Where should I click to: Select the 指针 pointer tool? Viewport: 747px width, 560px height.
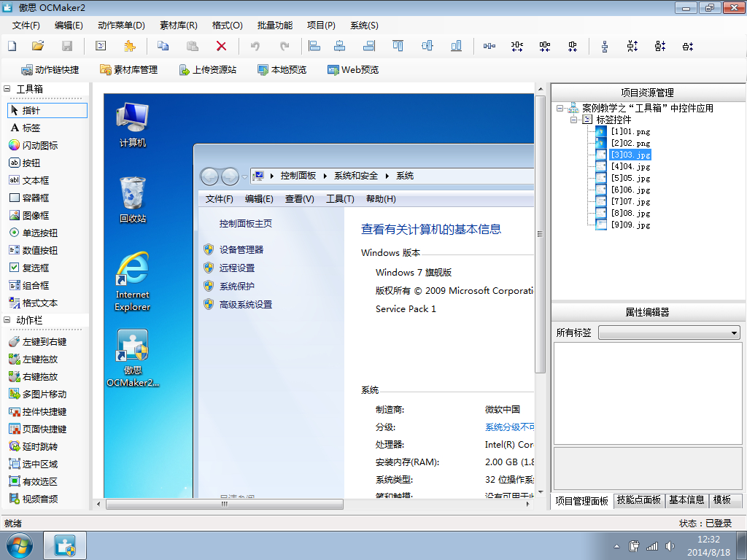point(47,111)
